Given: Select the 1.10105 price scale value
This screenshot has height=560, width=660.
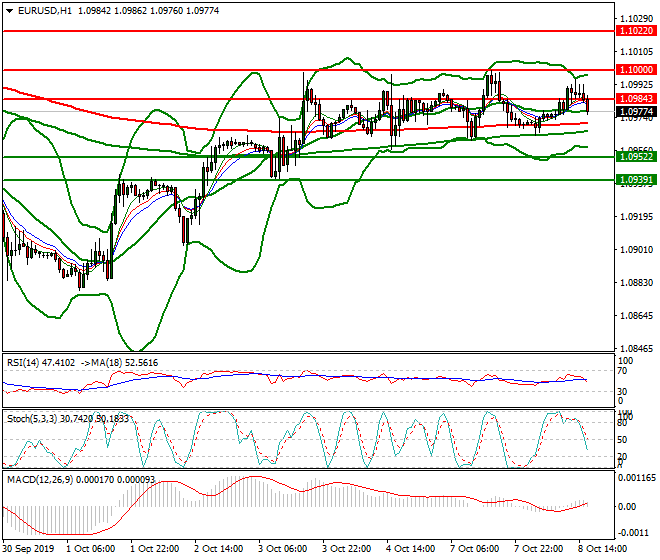Looking at the screenshot, I should click(637, 51).
